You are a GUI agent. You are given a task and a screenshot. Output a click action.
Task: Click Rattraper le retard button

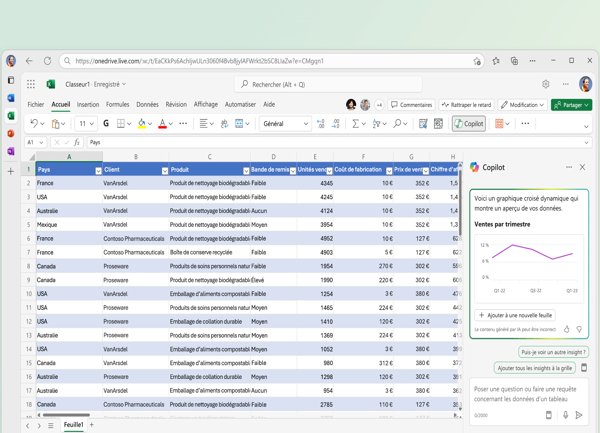pyautogui.click(x=466, y=105)
